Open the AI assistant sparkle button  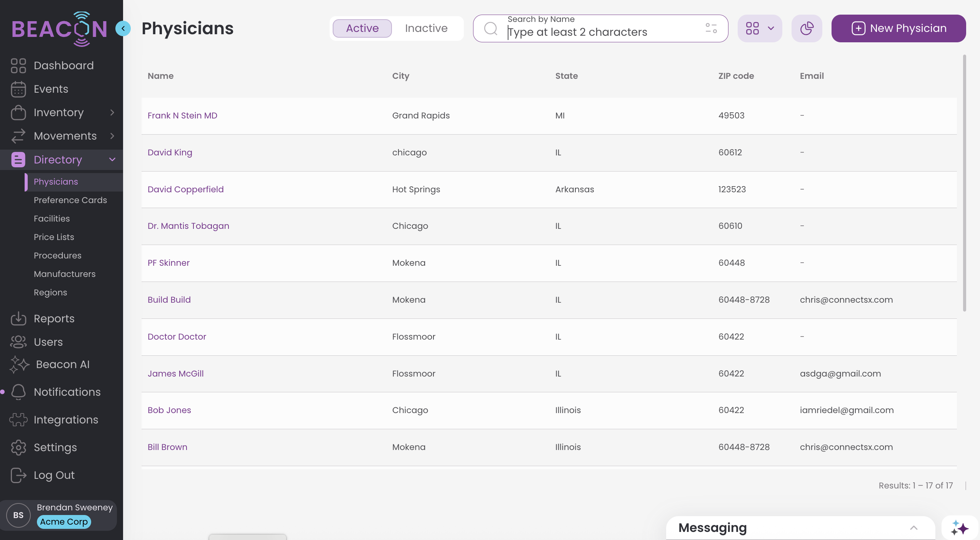coord(960,528)
